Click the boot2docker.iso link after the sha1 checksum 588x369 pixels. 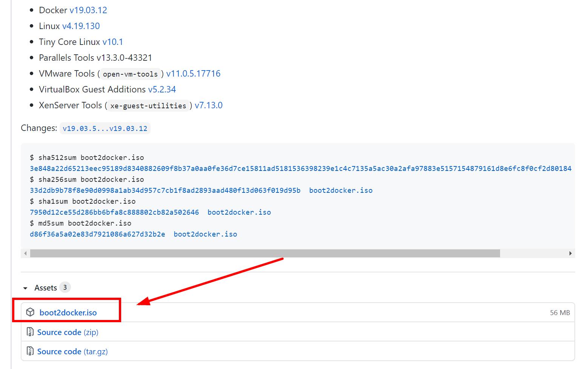click(x=239, y=212)
